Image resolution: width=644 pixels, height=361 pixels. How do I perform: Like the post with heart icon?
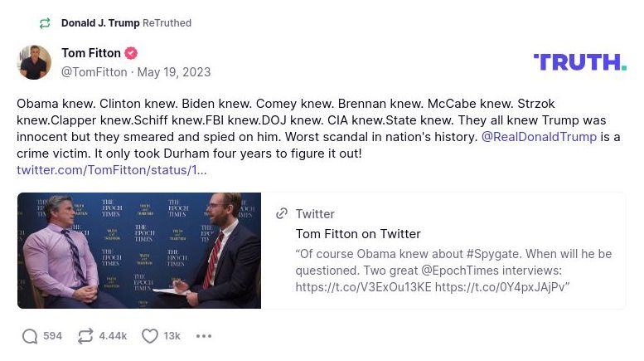pyautogui.click(x=150, y=336)
